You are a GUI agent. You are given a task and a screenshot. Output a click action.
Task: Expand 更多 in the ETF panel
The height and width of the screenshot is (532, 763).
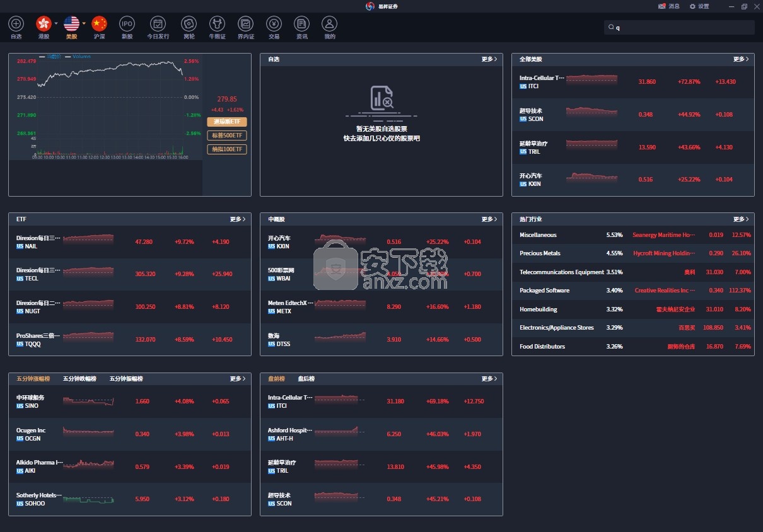237,219
